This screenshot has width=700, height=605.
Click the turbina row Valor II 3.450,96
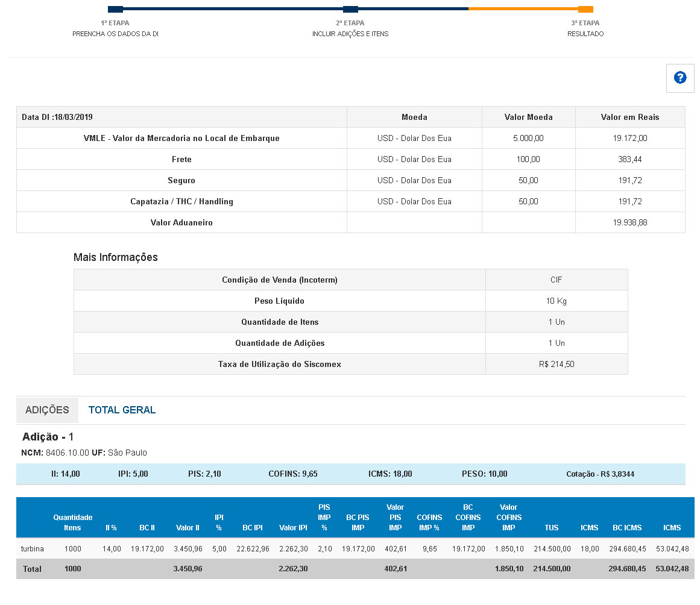click(x=188, y=549)
